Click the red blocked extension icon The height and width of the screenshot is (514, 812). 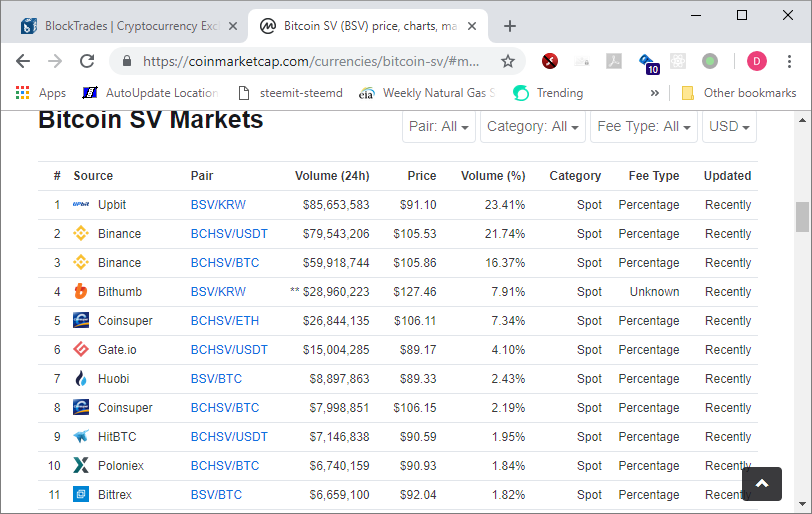tap(549, 61)
